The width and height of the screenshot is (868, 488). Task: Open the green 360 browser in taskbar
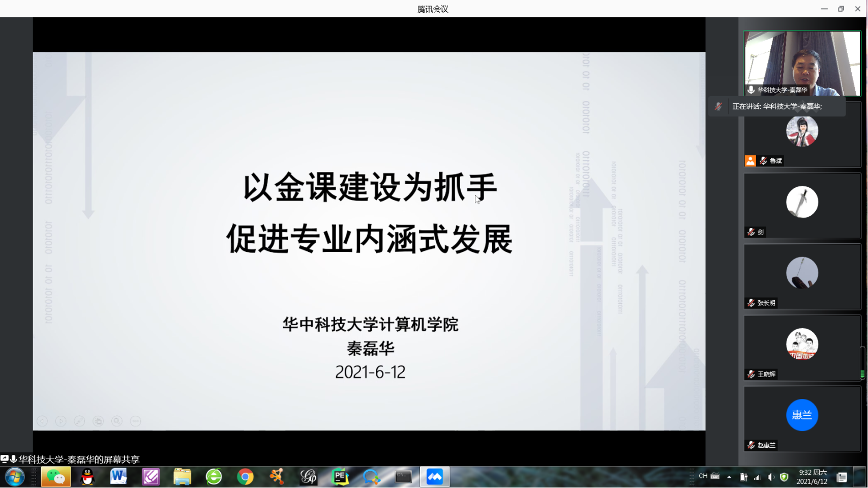coord(214,477)
